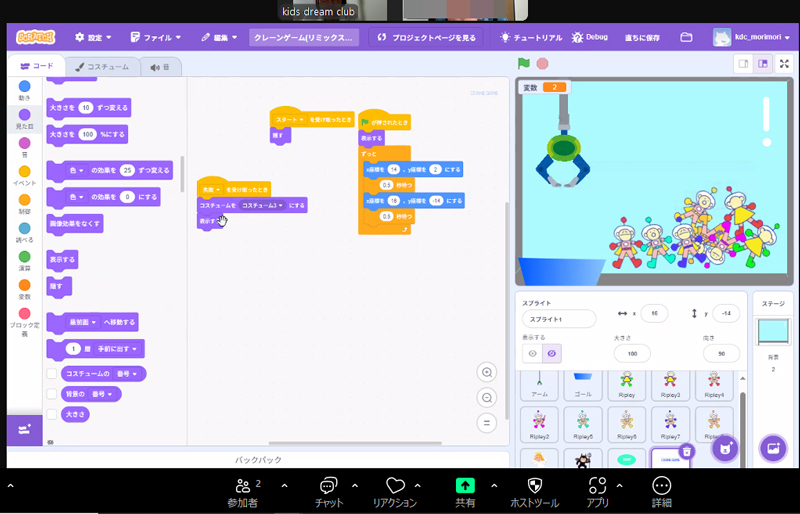Switch to small stage layout
Viewport: 800px width, 514px height.
click(x=743, y=64)
